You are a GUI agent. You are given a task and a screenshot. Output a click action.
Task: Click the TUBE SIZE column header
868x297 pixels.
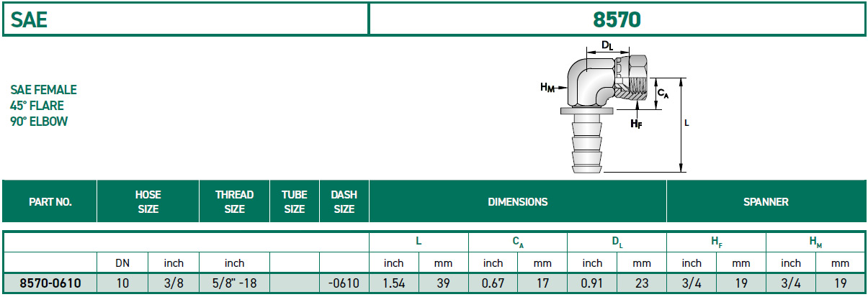click(295, 202)
